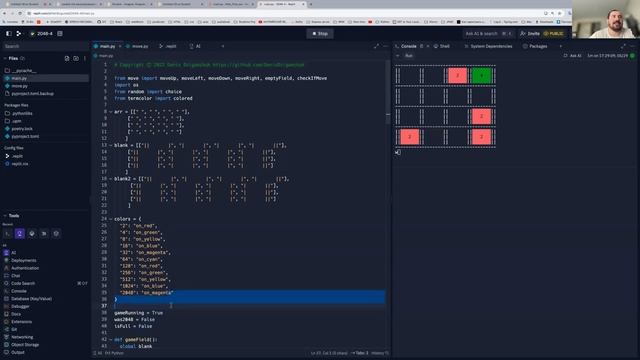Invite collaborators with the Invite button
Viewport: 640px width, 360px height.
[x=530, y=33]
